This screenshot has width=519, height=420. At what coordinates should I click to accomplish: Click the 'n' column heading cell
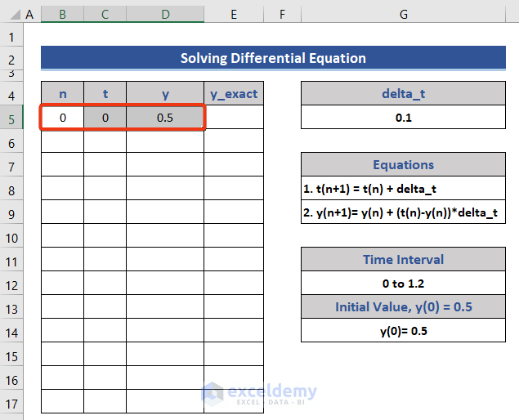(63, 93)
